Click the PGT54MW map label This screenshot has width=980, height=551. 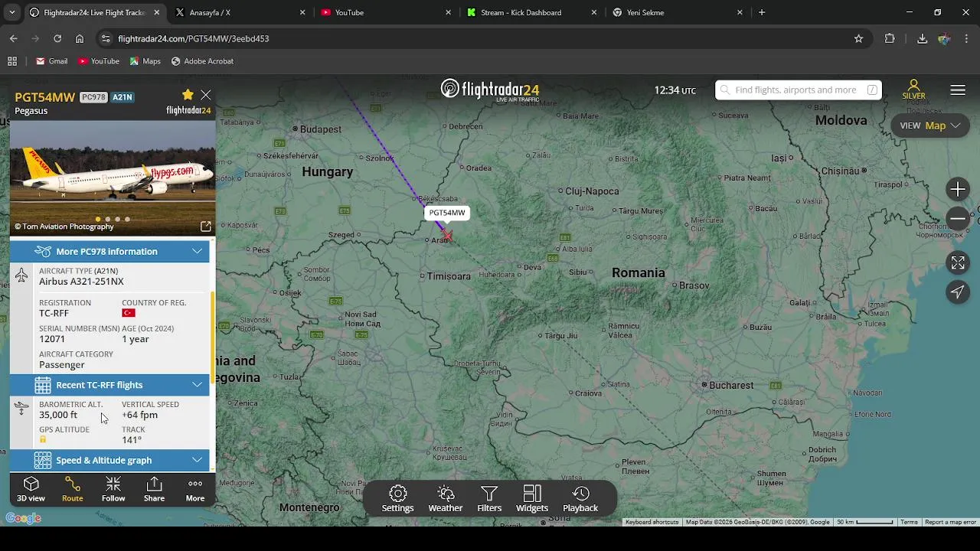[x=447, y=213]
